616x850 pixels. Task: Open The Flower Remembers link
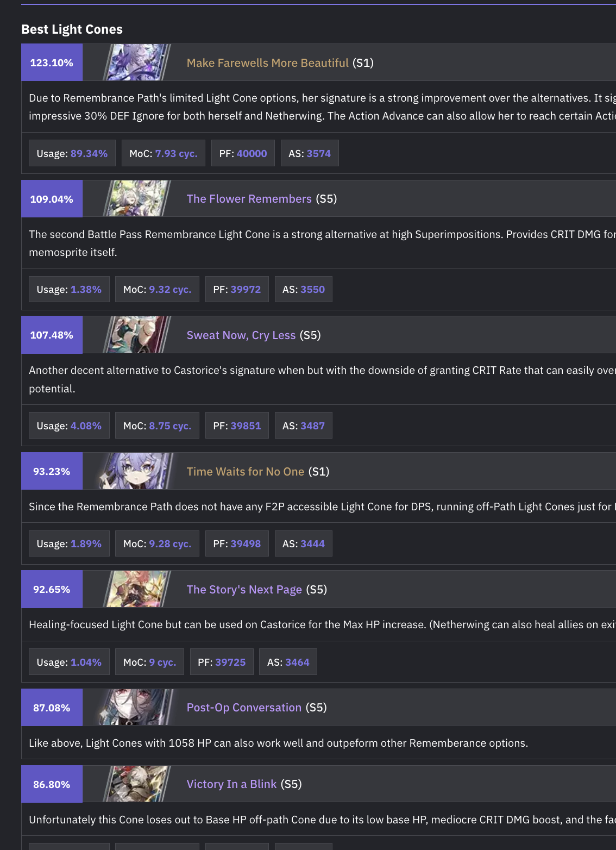249,199
